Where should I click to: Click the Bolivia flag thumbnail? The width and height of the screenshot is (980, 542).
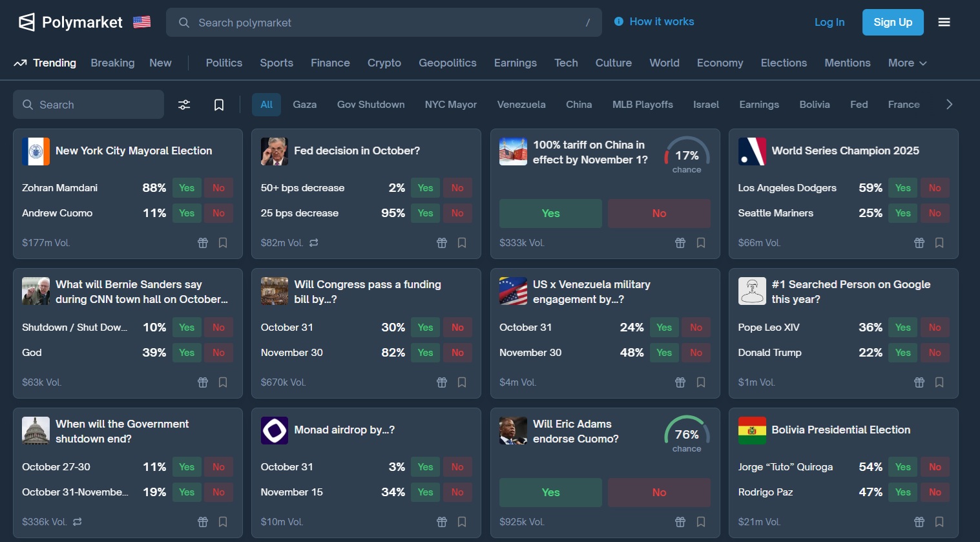[752, 430]
